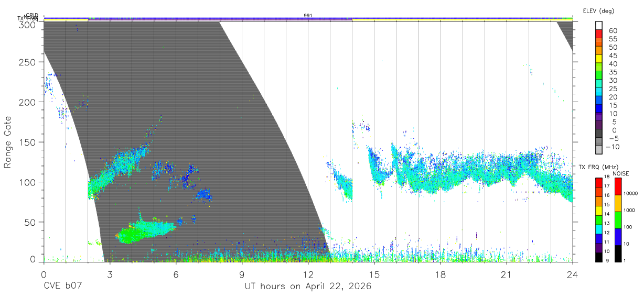Click the red top segment of the TX FRQ colorbar
Screen dimensions: 644x297
[599, 182]
